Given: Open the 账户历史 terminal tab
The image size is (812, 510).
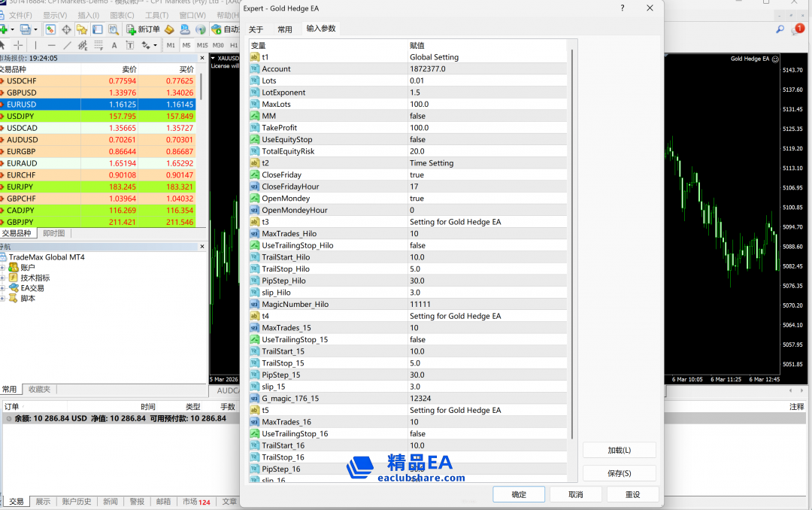Looking at the screenshot, I should (77, 502).
